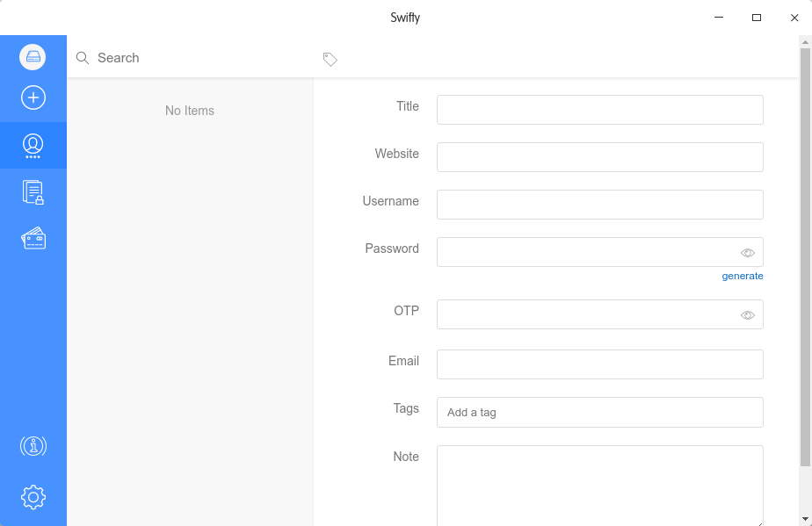Open the audit info icon in sidebar
Screen dimensions: 812x526
(33, 446)
